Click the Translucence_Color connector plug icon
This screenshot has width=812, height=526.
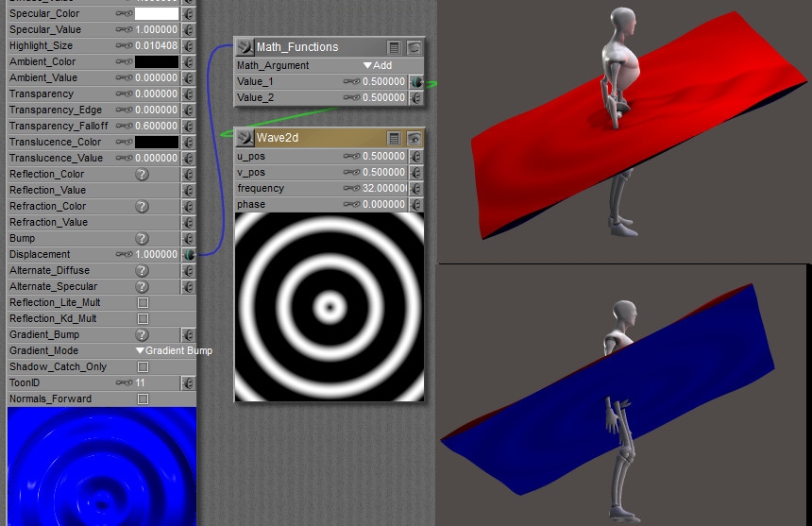(189, 142)
